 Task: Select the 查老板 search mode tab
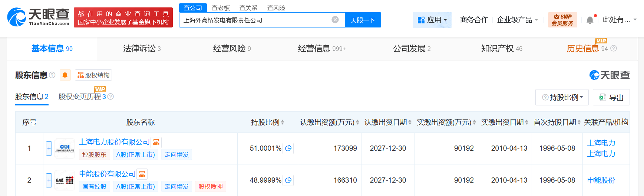(x=221, y=8)
